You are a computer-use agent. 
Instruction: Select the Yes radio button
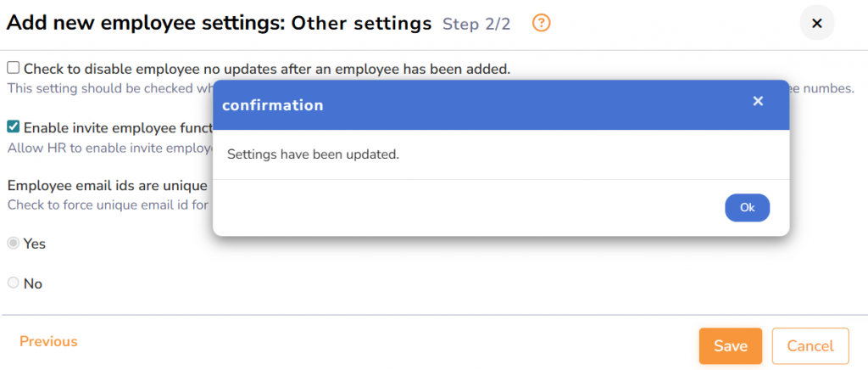click(14, 244)
